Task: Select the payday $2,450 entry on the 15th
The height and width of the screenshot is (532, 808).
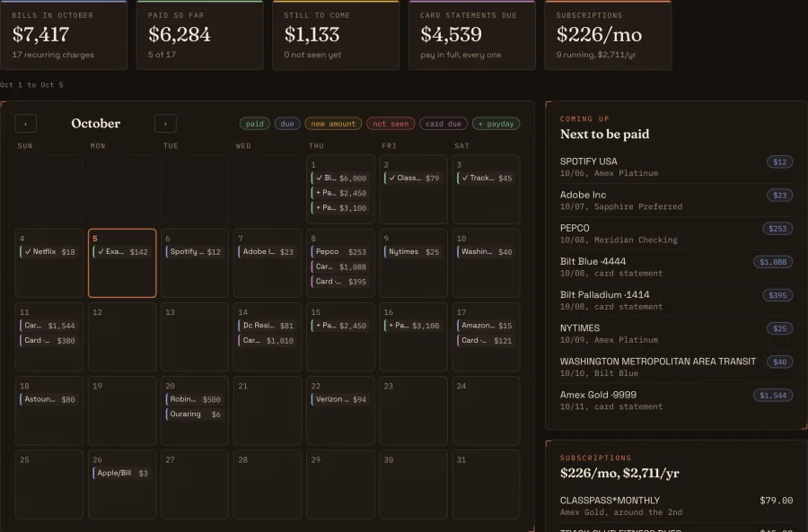Action: tap(340, 326)
